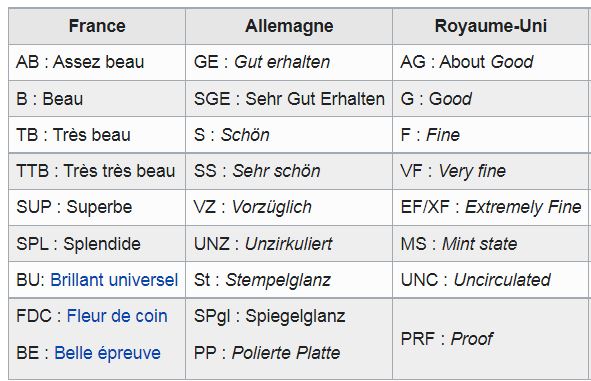This screenshot has width=591, height=381.
Task: Select the VF : Very fine cell
Action: [x=490, y=171]
